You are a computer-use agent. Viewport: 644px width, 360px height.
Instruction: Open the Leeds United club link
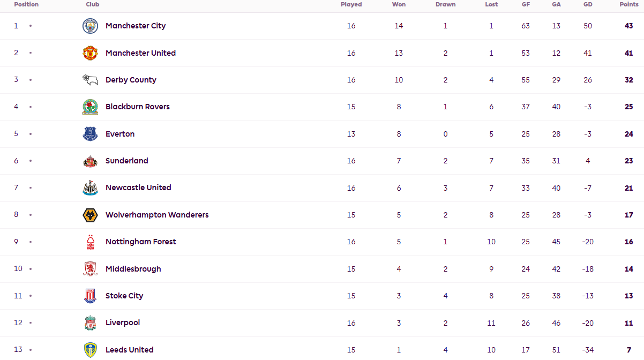[x=129, y=350]
